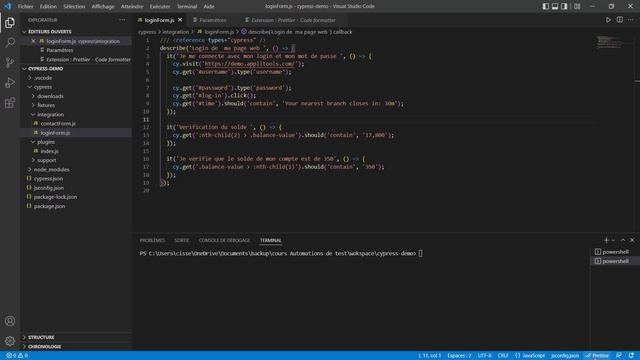Open the Search view in activity bar
The width and height of the screenshot is (640, 360).
coord(10,42)
